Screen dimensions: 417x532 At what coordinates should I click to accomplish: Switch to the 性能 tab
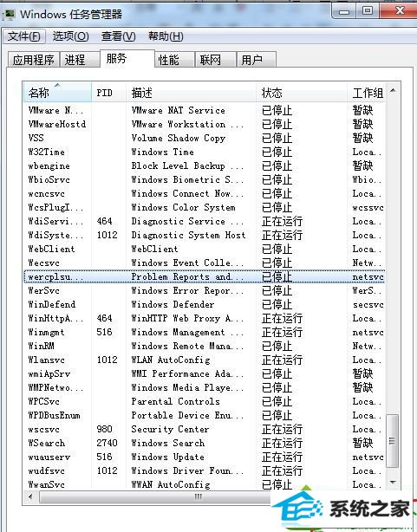pos(174,60)
